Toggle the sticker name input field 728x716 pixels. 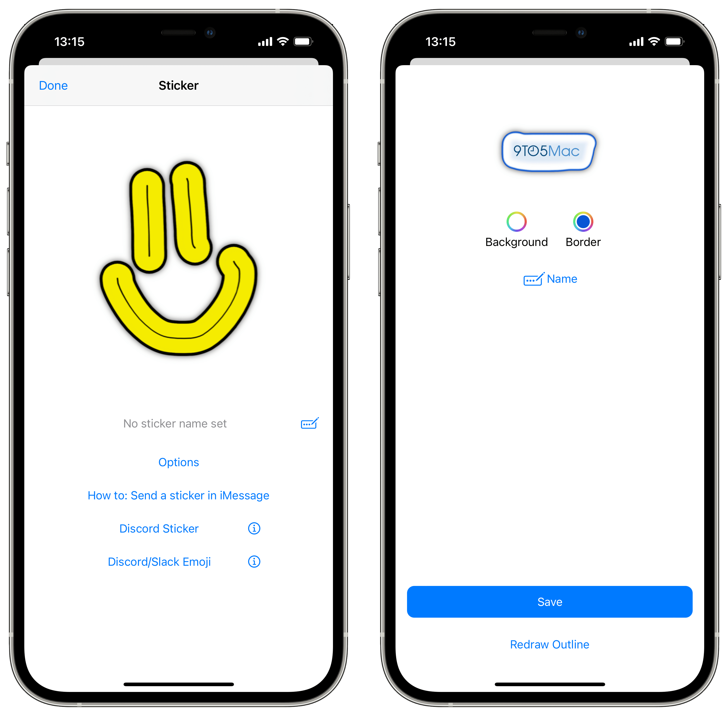(x=309, y=423)
